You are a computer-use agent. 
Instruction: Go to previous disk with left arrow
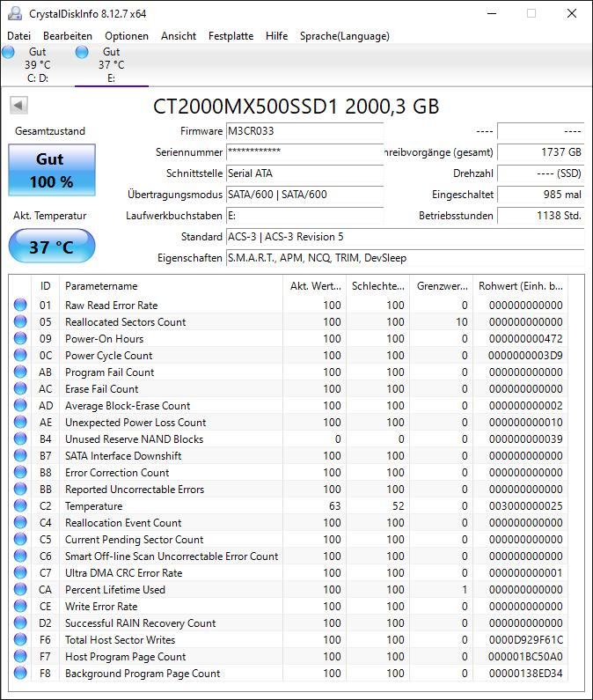coord(18,106)
